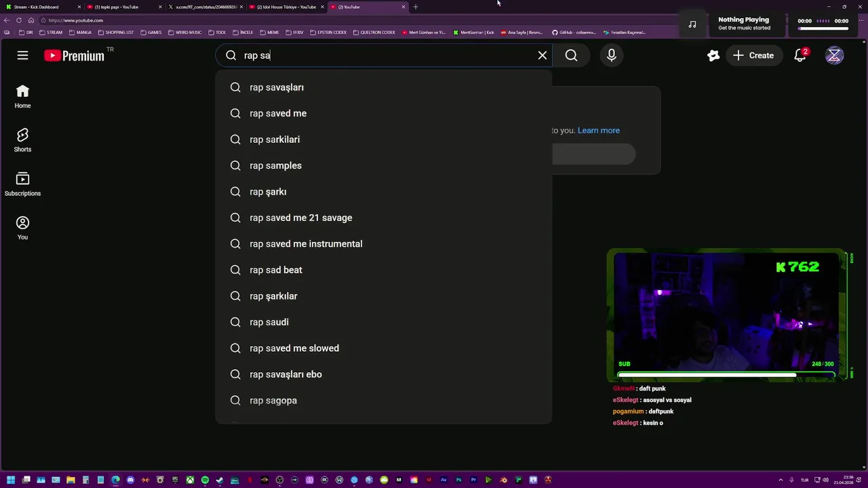Image resolution: width=868 pixels, height=488 pixels.
Task: Click the AI sparkle icon beside Create
Action: (x=713, y=56)
